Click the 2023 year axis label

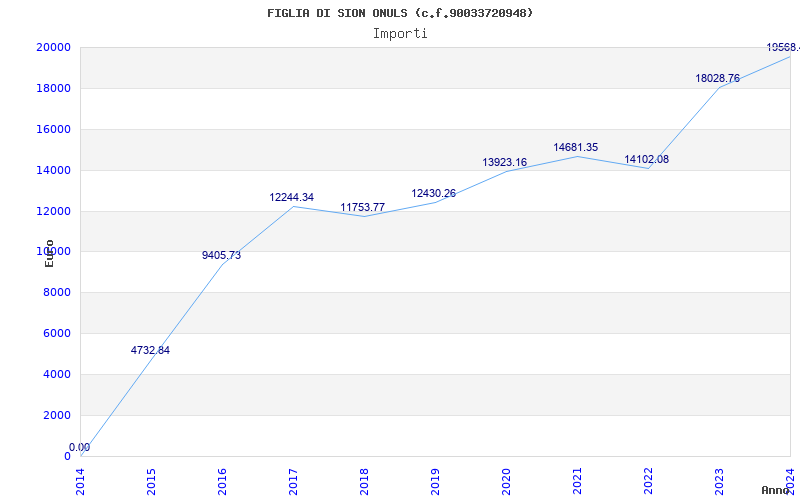[719, 480]
